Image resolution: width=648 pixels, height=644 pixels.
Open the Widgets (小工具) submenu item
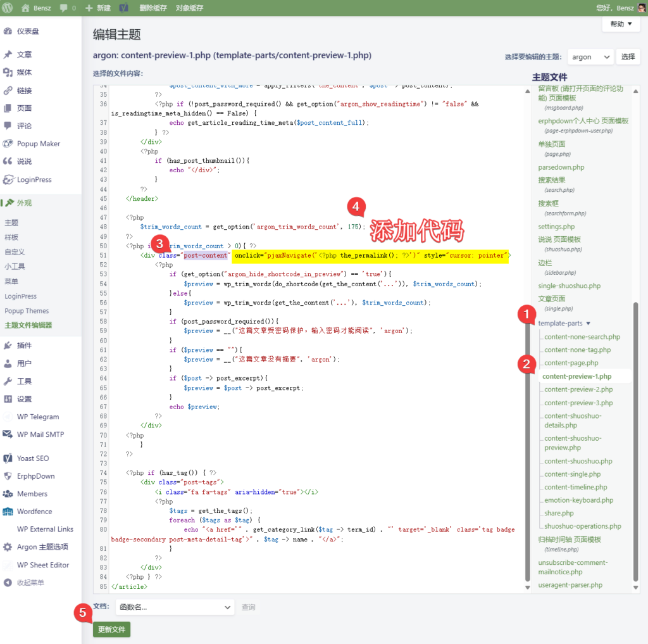pos(15,267)
